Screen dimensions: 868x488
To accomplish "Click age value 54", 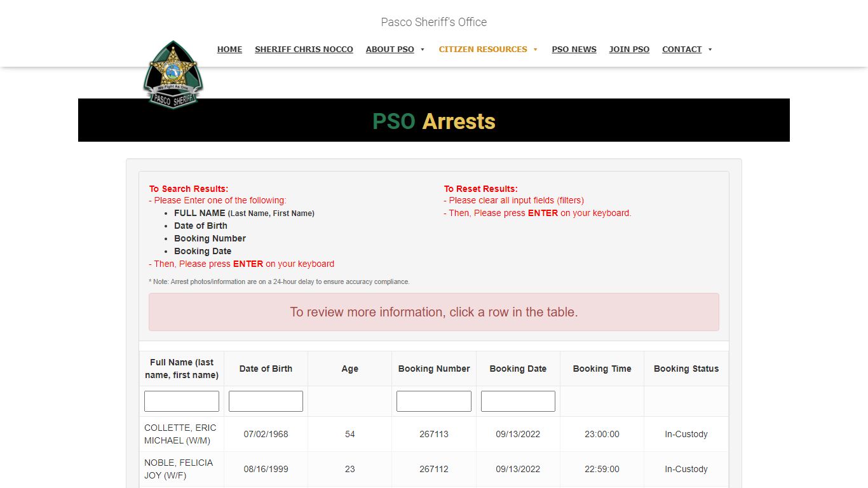I will pos(350,434).
